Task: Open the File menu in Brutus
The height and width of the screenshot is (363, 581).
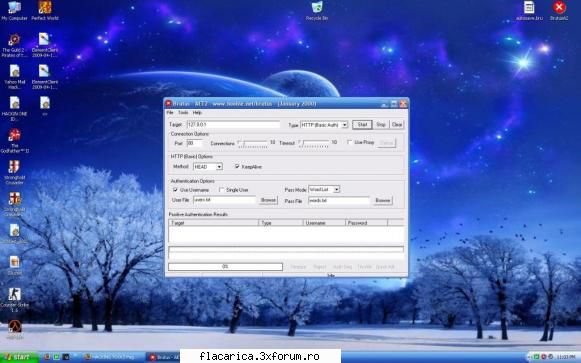Action: [x=170, y=112]
